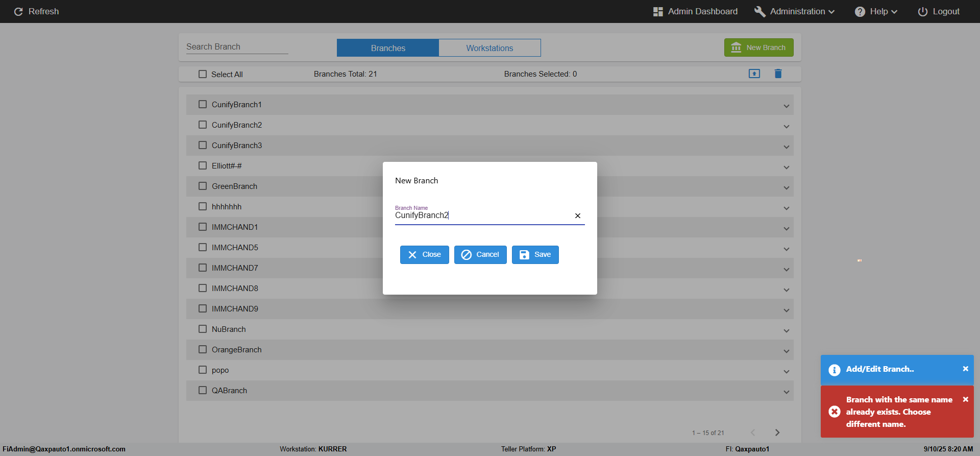
Task: Go to previous page of branches
Action: coord(753,433)
